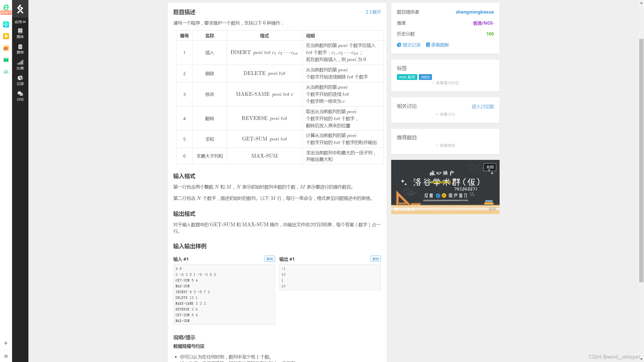Open the 讨论 discussion chat icon
This screenshot has width=644, height=362.
tap(20, 96)
